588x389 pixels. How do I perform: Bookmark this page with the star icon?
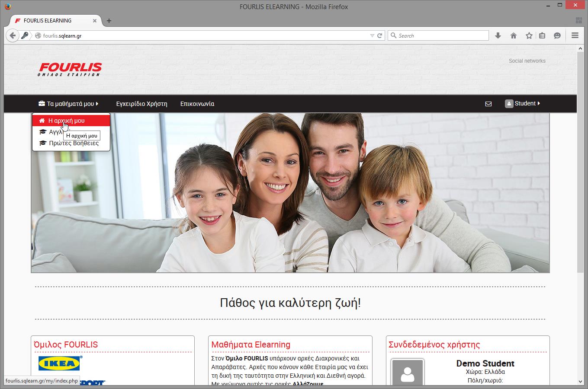tap(529, 35)
